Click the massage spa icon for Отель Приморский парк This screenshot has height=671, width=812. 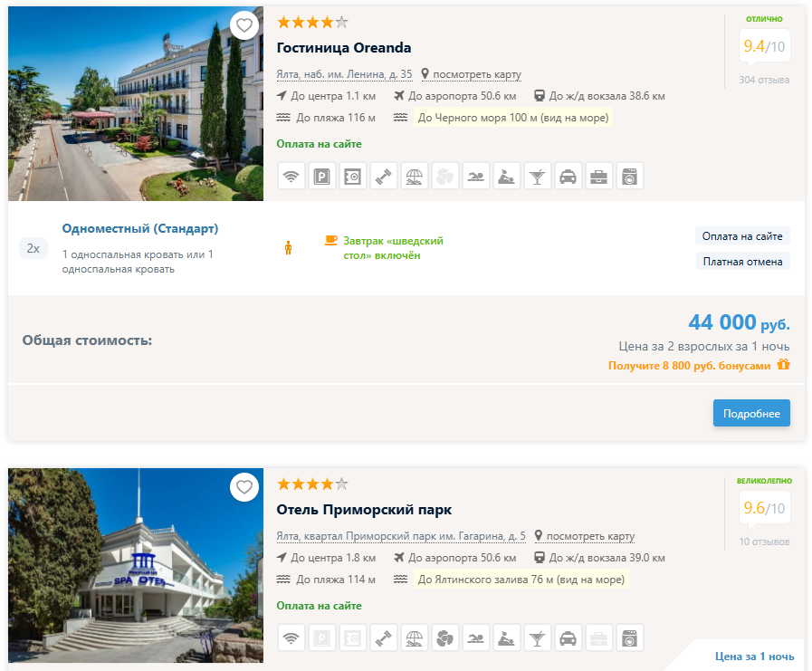tap(507, 638)
